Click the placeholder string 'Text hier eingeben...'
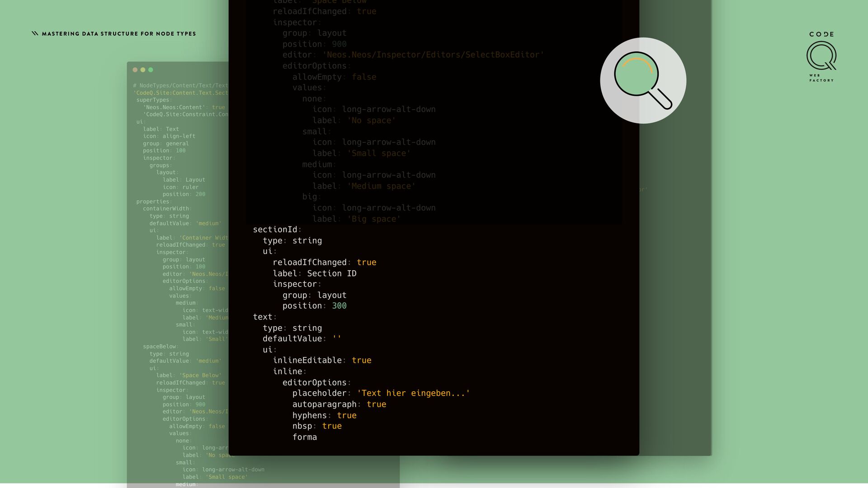 tap(413, 393)
